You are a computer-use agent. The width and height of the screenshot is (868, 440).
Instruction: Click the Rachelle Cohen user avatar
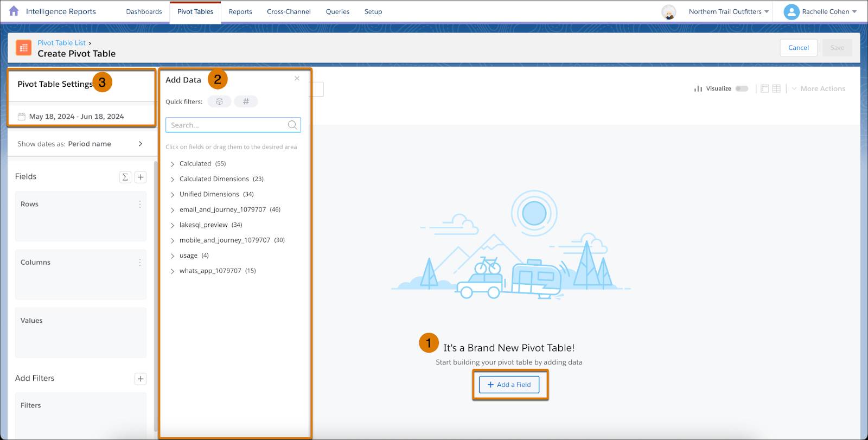coord(792,11)
